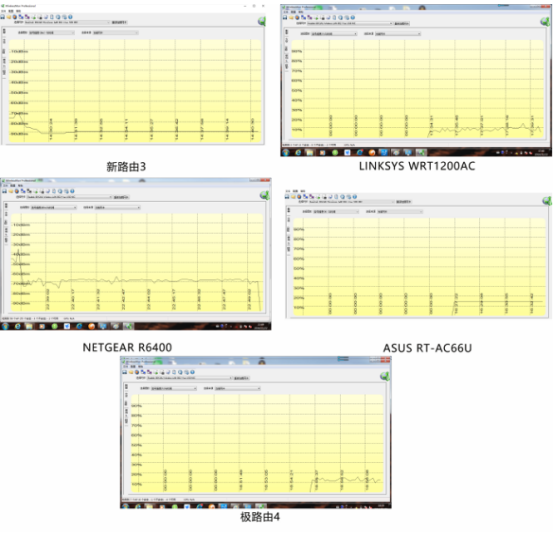This screenshot has height=533, width=554.
Task: Open the first graph dropdown in 极路由4 window
Action: click(x=173, y=389)
